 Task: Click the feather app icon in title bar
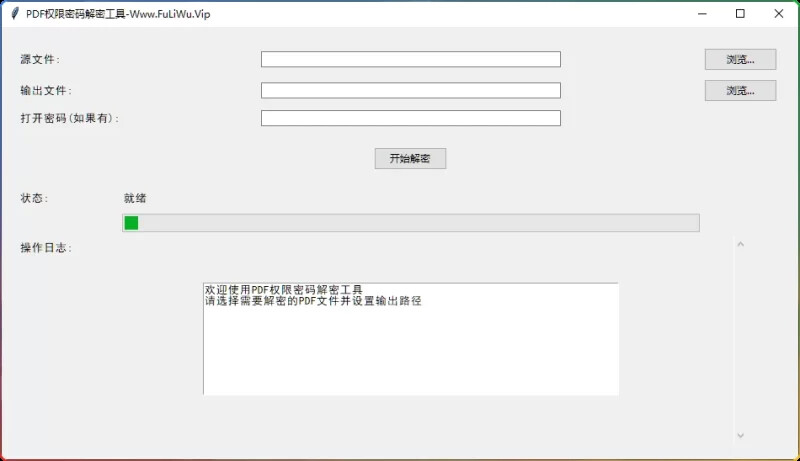(15, 14)
